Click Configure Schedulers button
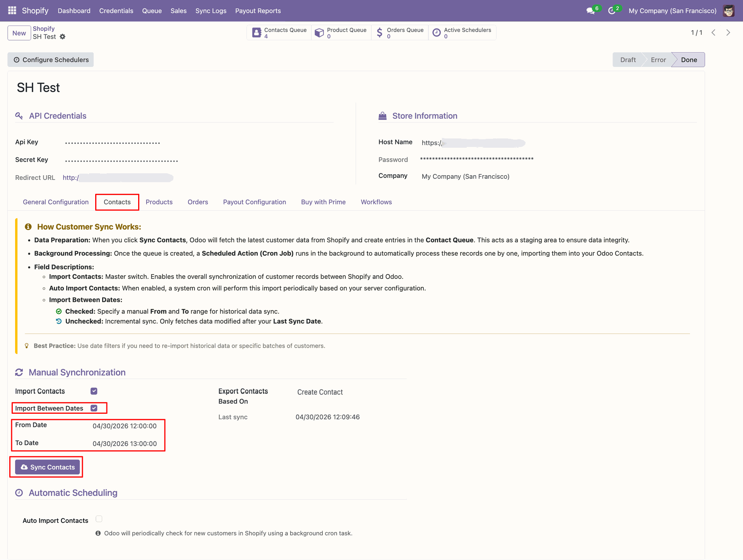Screen dimensions: 743x560 [51, 60]
